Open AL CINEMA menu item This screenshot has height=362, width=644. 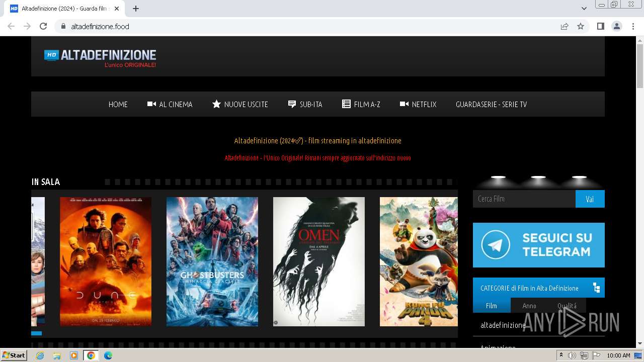click(170, 105)
